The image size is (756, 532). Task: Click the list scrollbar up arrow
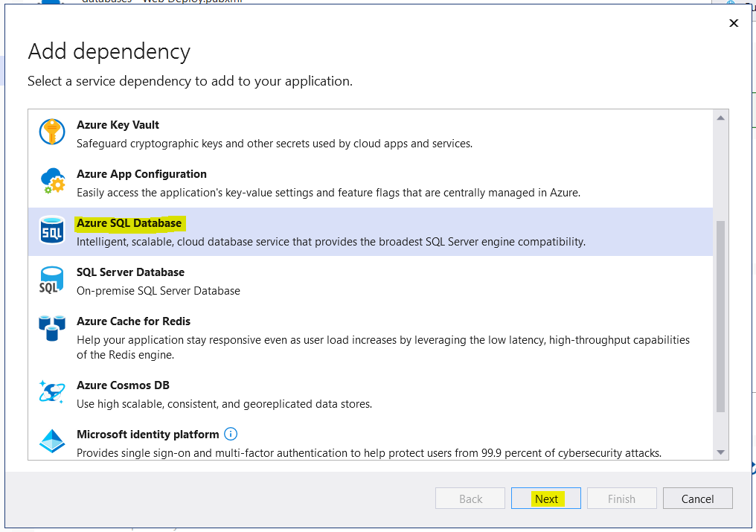pyautogui.click(x=721, y=118)
